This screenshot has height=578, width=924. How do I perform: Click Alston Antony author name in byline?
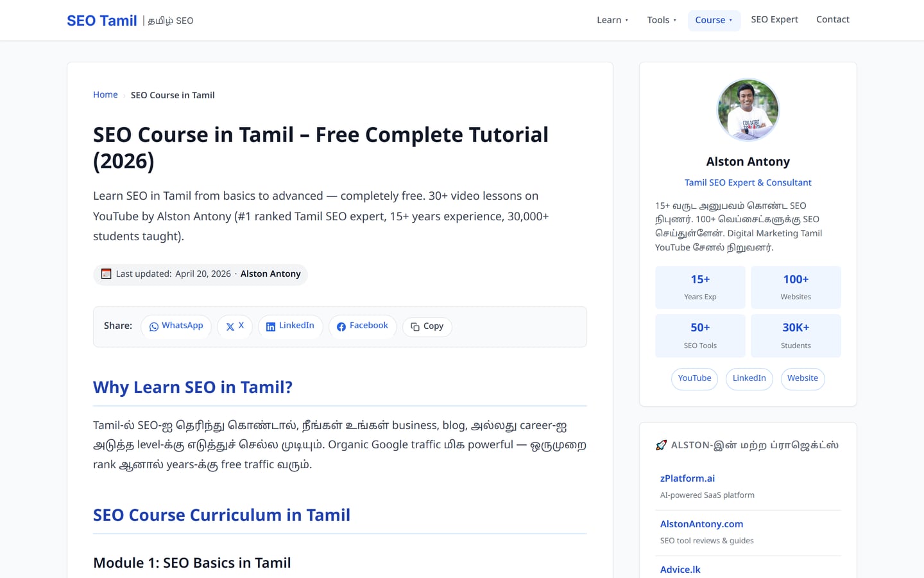click(x=271, y=274)
